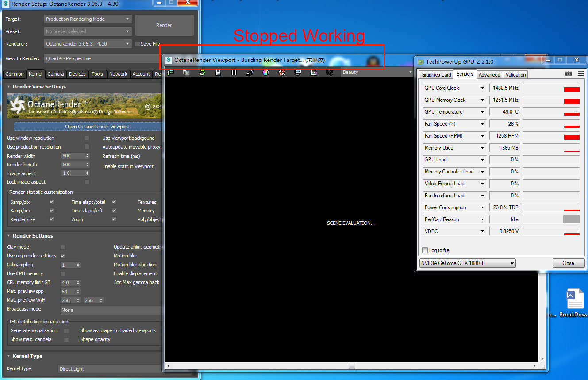Enable Use CPU memory checkbox
This screenshot has width=588, height=380.
point(63,273)
